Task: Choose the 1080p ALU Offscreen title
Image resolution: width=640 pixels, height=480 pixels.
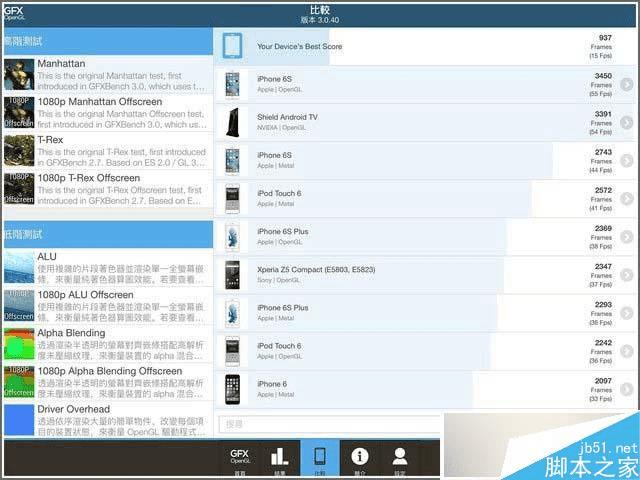Action: (85, 295)
